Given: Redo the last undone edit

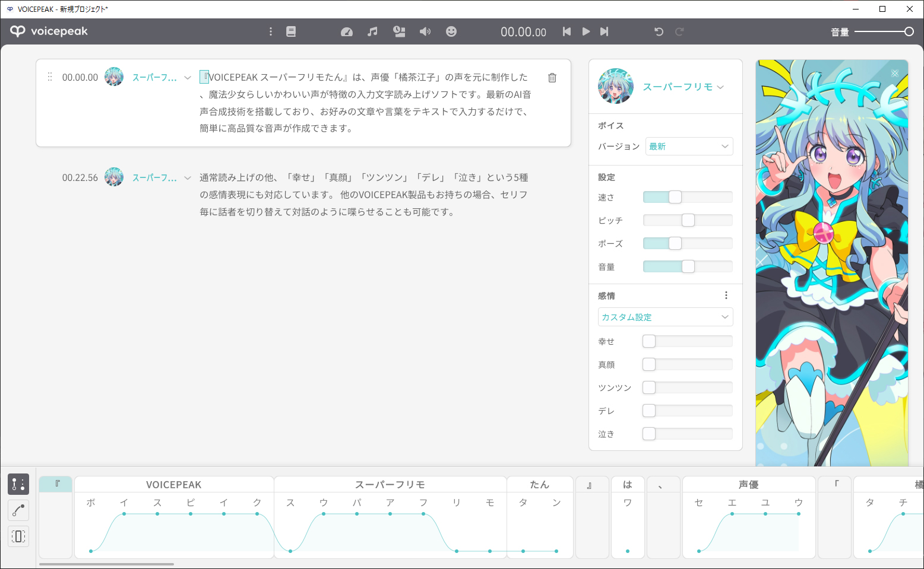Looking at the screenshot, I should (680, 31).
